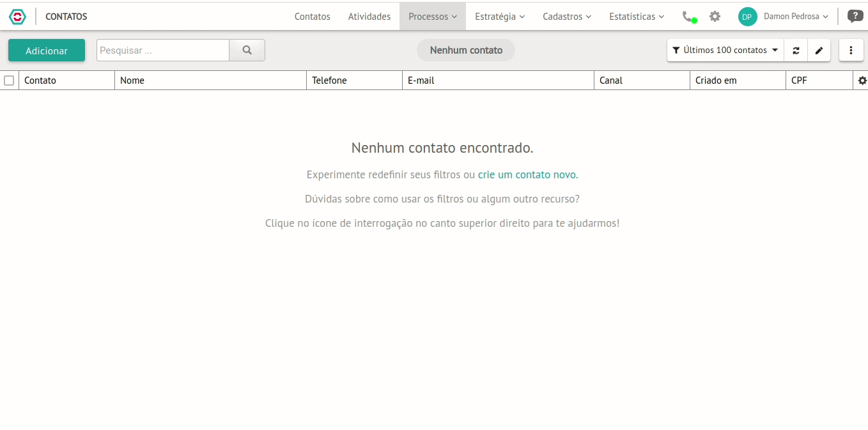Image resolution: width=868 pixels, height=430 pixels.
Task: Go to the Contatos menu item
Action: [x=313, y=17]
